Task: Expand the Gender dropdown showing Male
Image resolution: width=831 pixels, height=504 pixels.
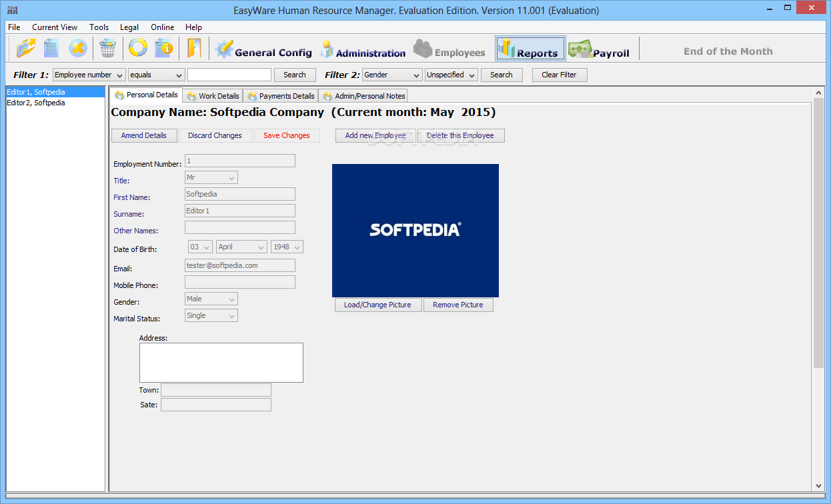Action: (x=211, y=299)
